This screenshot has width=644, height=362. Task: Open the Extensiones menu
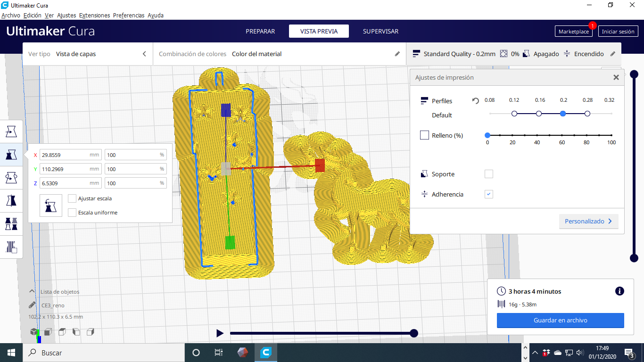pyautogui.click(x=94, y=16)
